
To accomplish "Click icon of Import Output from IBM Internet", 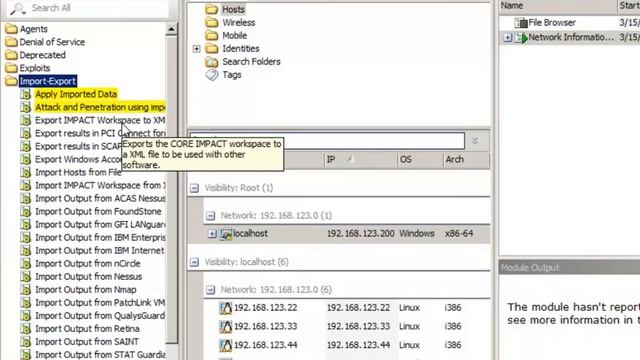I will tap(25, 250).
